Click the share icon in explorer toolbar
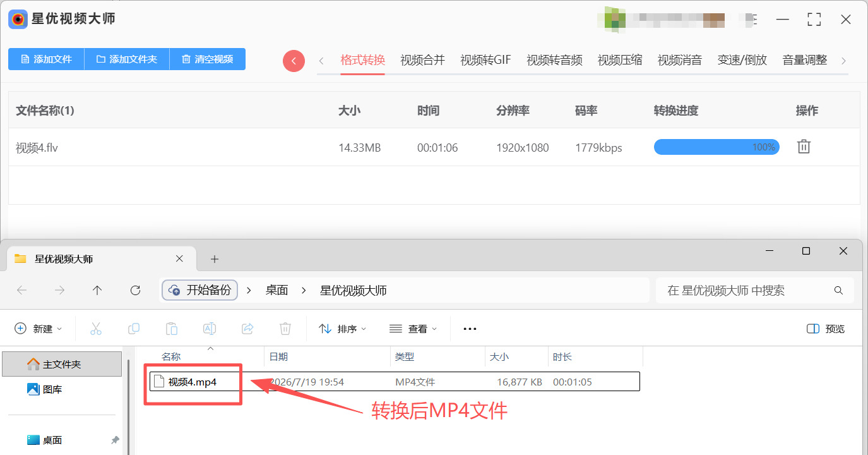Image resolution: width=868 pixels, height=455 pixels. [247, 329]
